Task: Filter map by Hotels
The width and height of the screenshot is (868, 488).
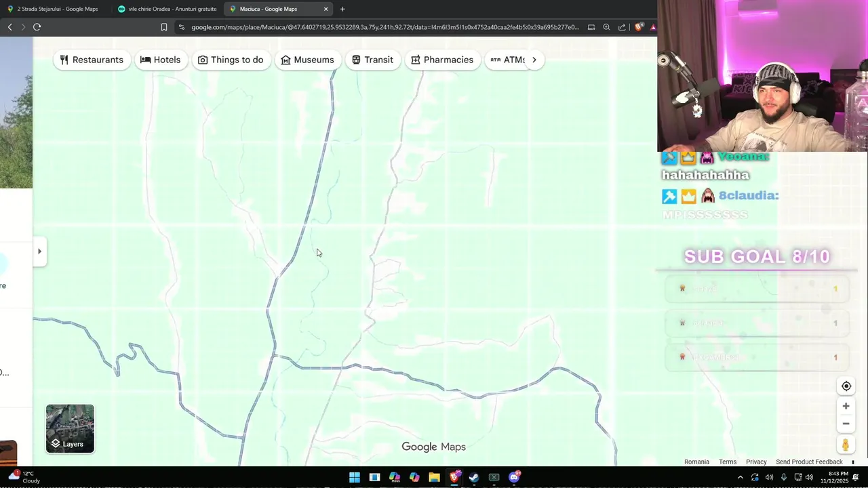Action: (161, 60)
